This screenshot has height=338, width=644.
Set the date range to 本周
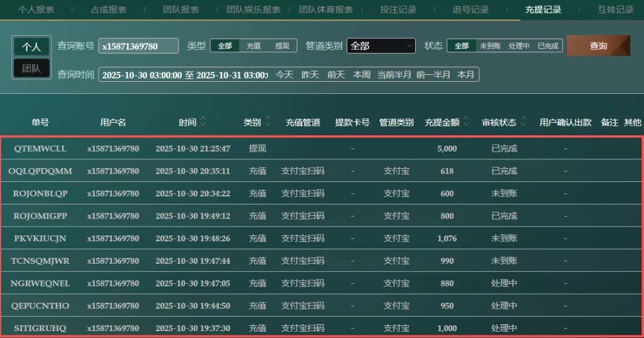[x=362, y=74]
